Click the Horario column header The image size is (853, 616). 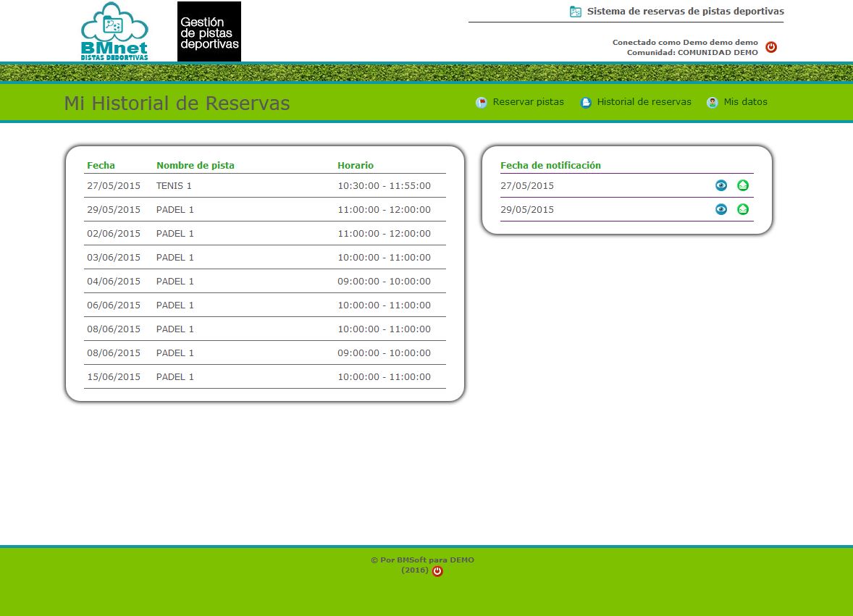(x=356, y=166)
